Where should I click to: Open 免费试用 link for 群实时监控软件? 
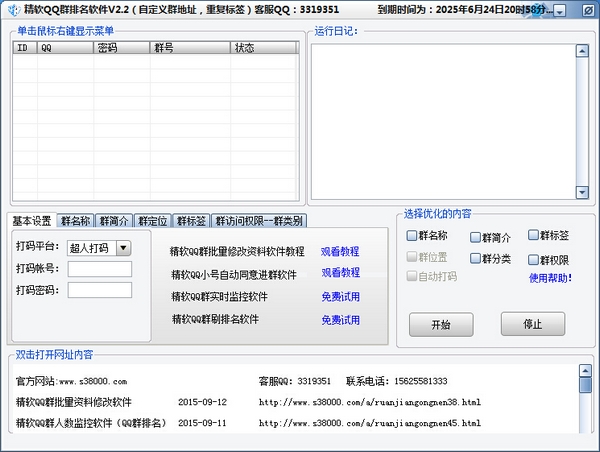click(341, 297)
